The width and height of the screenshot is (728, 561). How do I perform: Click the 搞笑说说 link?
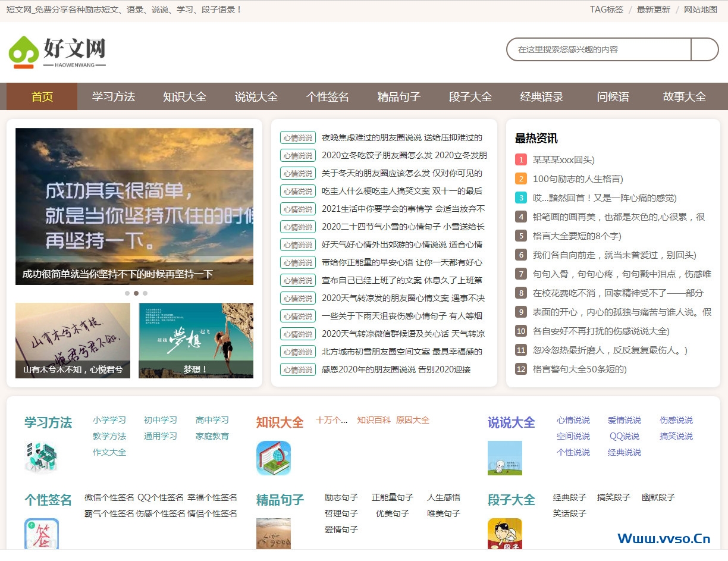tap(676, 436)
